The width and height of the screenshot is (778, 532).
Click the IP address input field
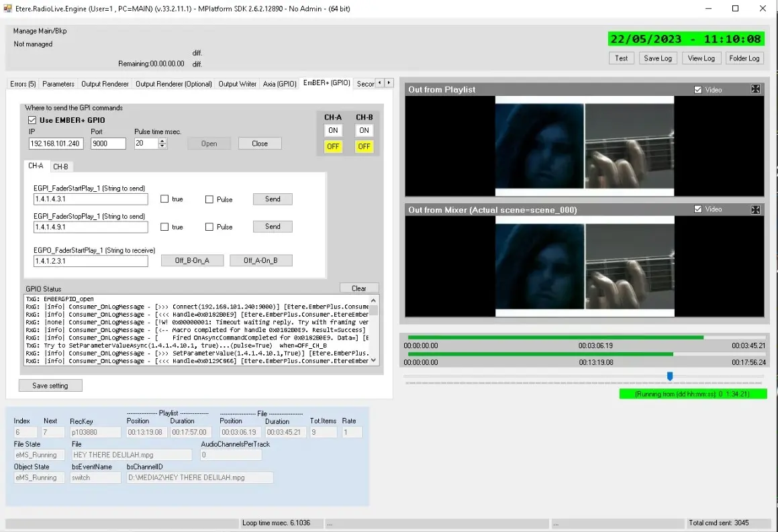coord(56,144)
